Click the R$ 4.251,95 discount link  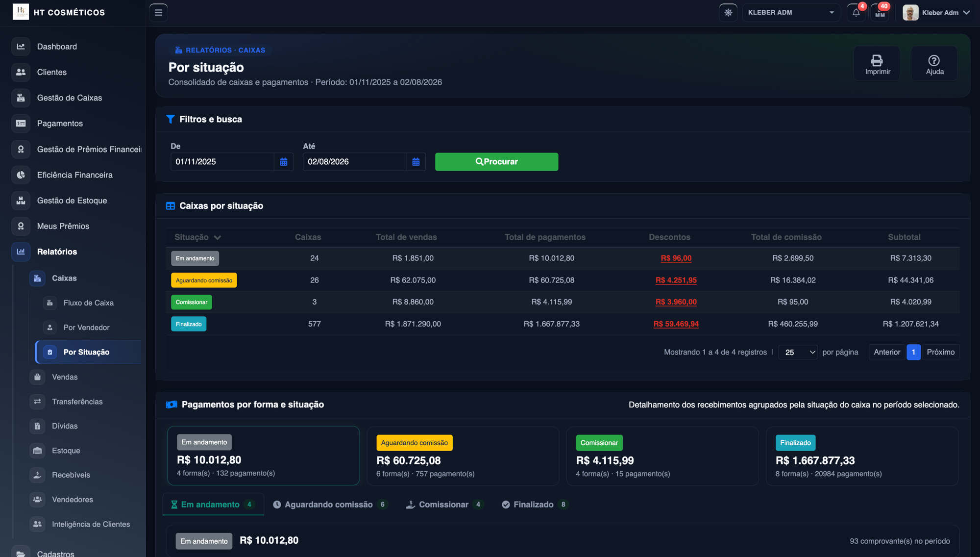(x=676, y=280)
